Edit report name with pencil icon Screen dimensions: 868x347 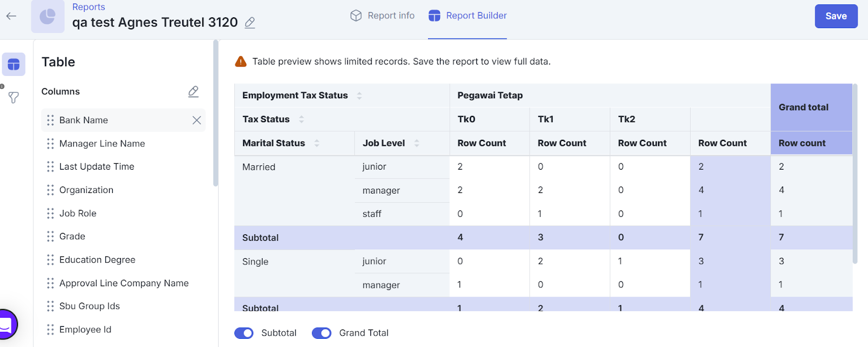(250, 23)
